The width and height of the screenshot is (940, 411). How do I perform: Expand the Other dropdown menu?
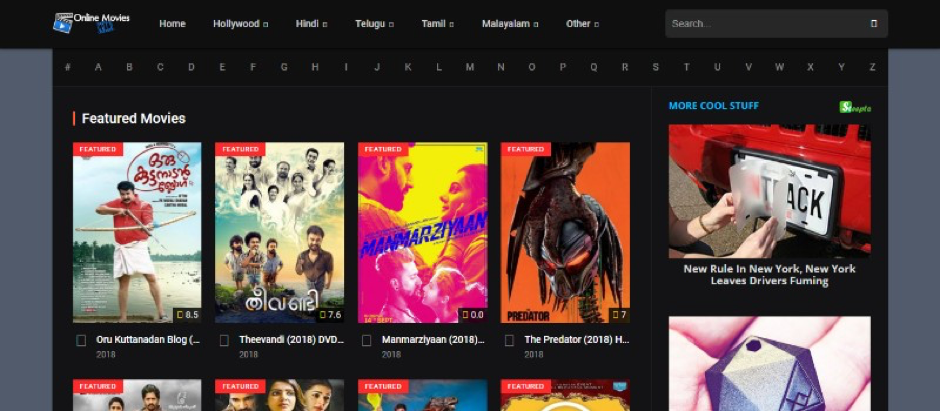[582, 24]
